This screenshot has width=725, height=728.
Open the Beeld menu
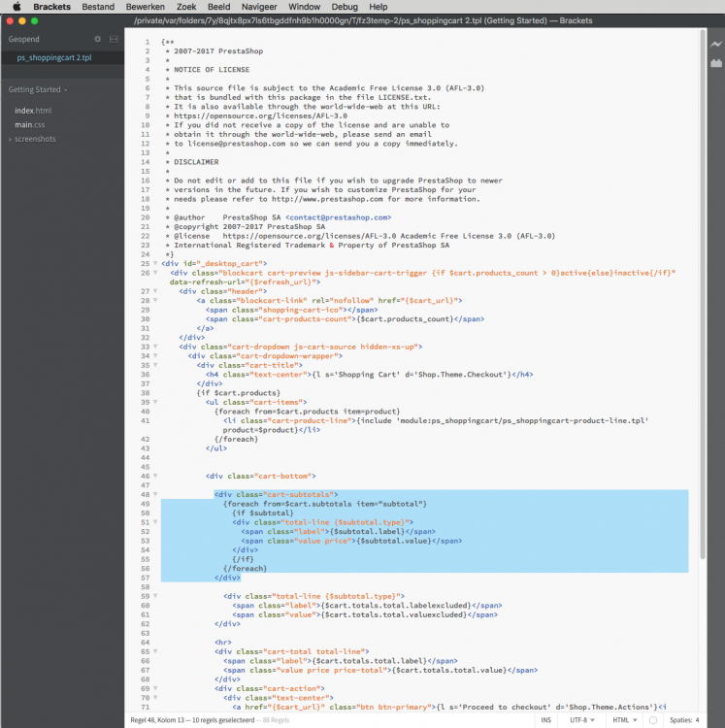218,7
